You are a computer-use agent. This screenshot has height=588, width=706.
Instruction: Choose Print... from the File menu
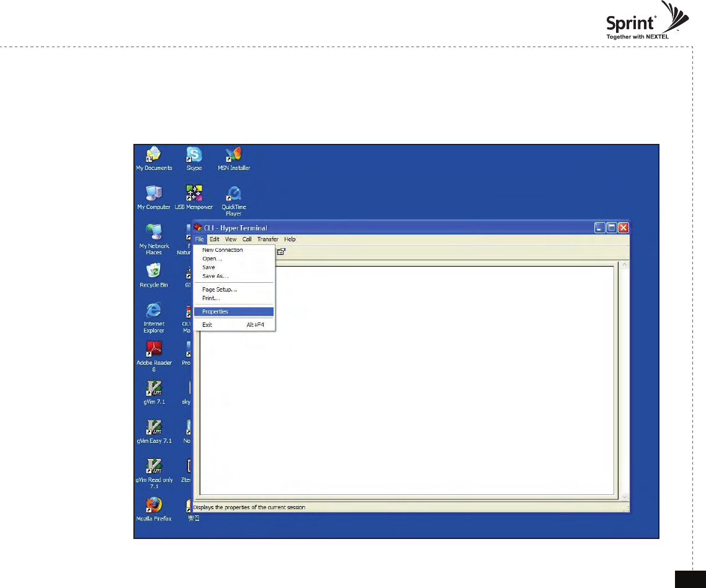tap(234, 298)
